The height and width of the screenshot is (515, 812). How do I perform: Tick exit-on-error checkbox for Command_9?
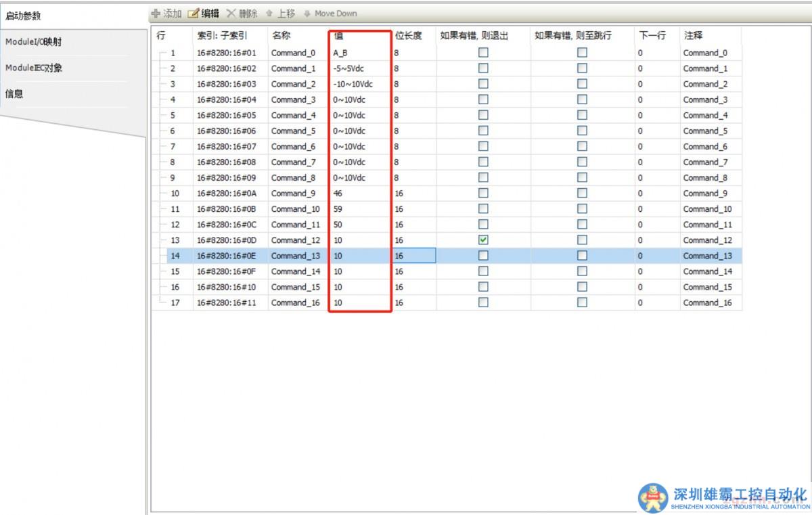point(483,194)
